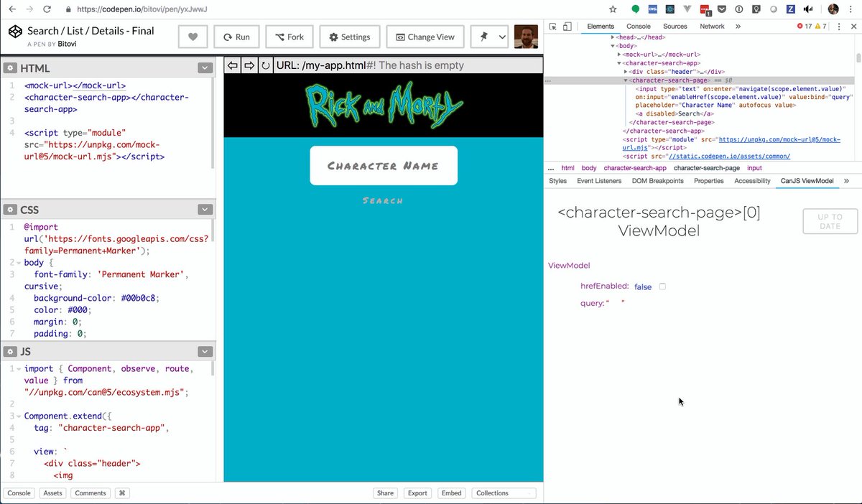862x504 pixels.
Task: Open dropdown next to pin button
Action: (x=501, y=37)
